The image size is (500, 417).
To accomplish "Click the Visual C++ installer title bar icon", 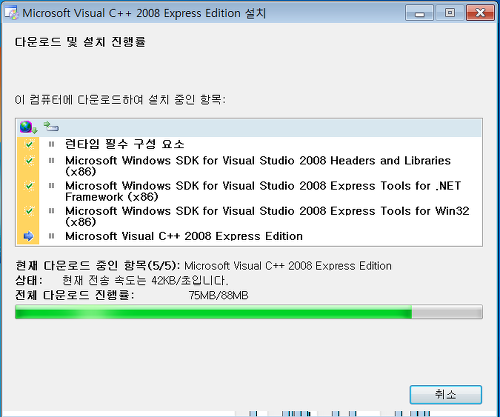I will point(11,13).
